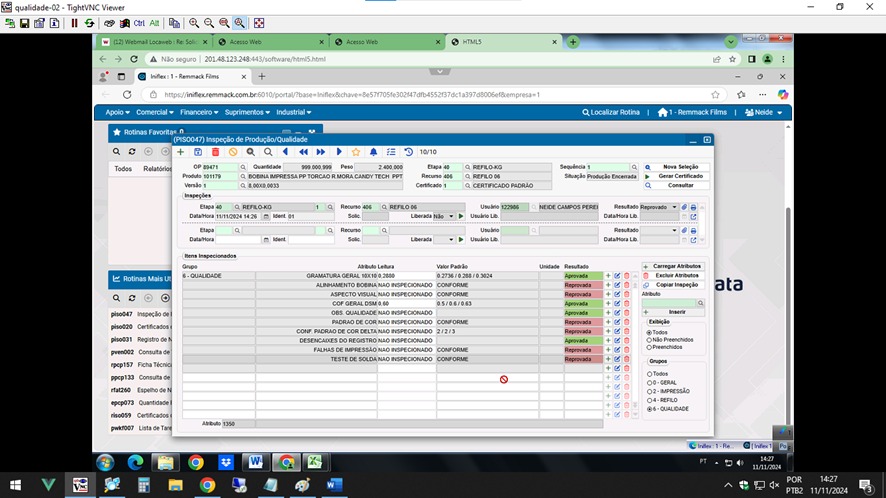
Task: Click the Gerar Certificado button
Action: (x=676, y=176)
